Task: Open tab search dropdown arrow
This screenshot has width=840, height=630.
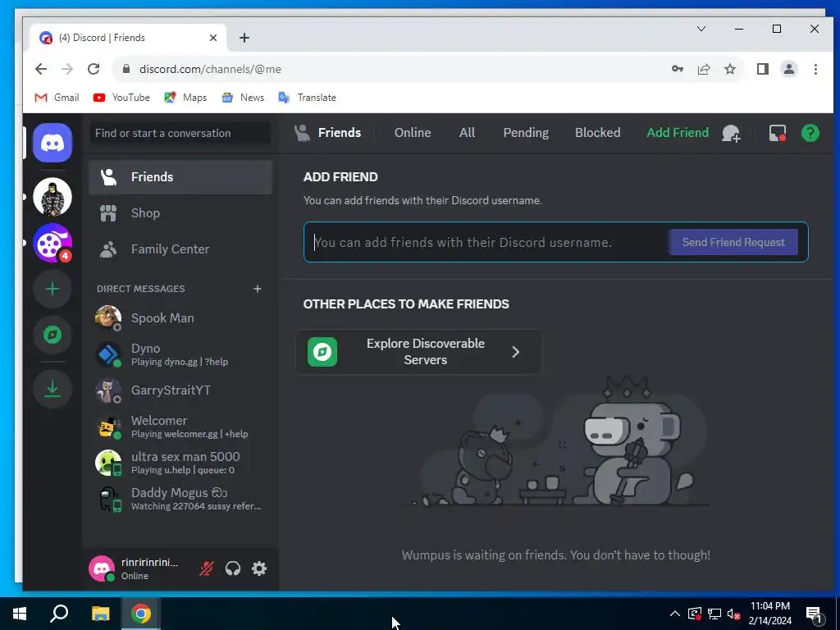Action: tap(701, 29)
